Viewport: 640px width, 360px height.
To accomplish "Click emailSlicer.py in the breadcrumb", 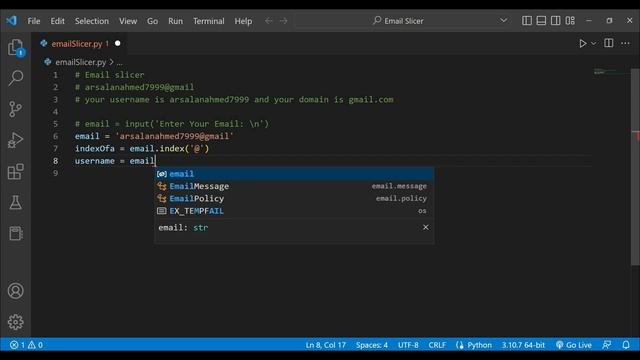I will 80,62.
